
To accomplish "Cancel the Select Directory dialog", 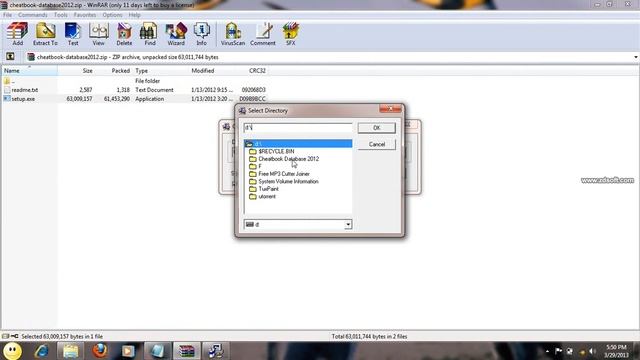I will pos(376,144).
